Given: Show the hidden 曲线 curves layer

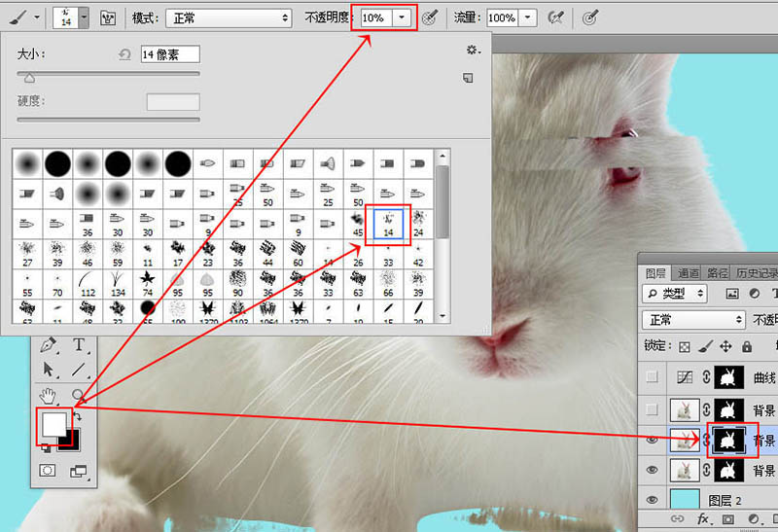Looking at the screenshot, I should click(652, 377).
